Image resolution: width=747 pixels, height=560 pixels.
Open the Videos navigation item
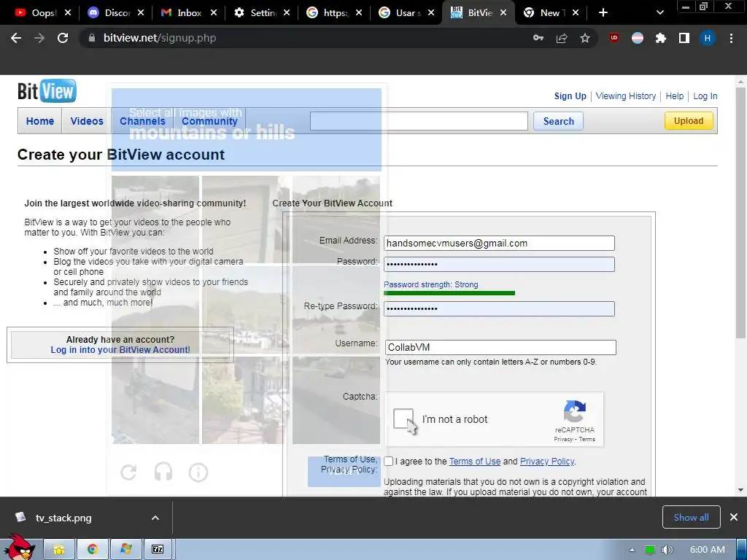pyautogui.click(x=87, y=121)
